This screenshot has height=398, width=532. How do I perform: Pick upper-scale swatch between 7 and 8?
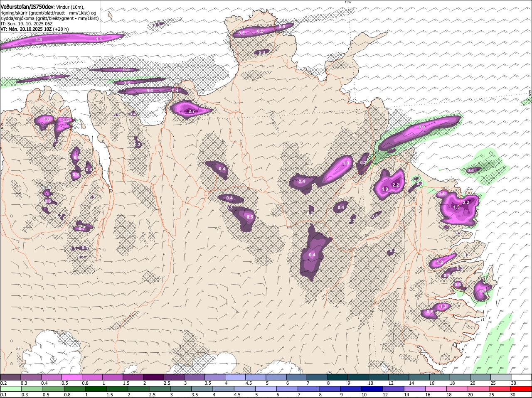(x=317, y=377)
